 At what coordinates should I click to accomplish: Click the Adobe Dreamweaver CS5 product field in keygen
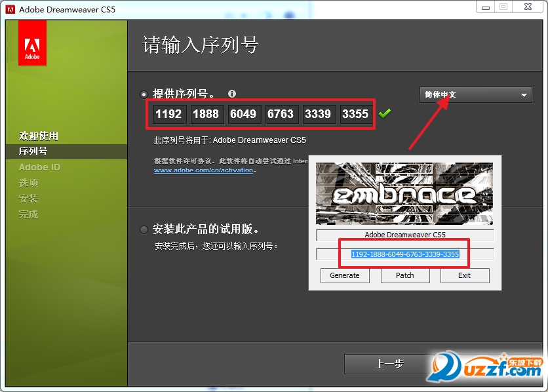405,235
